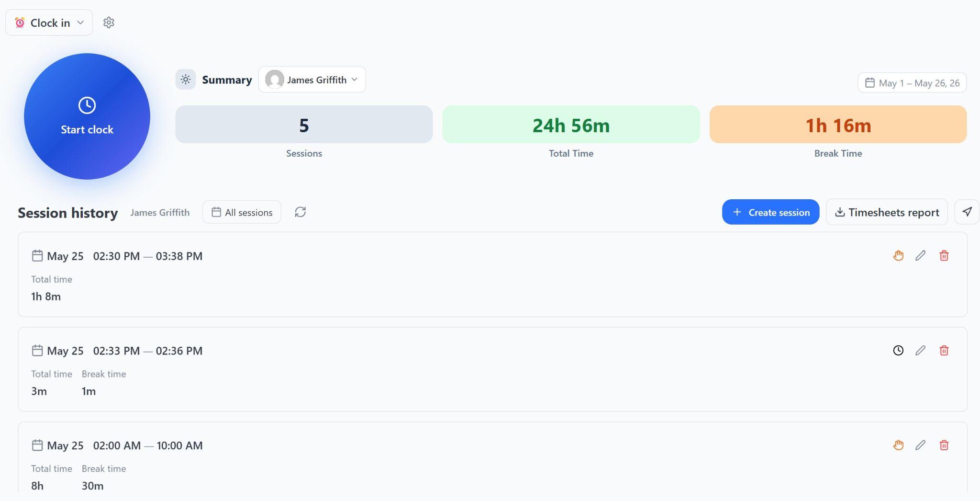Click the alarm clock icon in Clock in
The image size is (980, 501).
(20, 23)
